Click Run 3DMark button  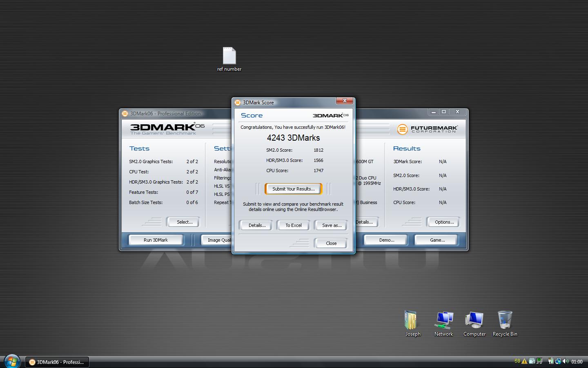[x=156, y=240]
